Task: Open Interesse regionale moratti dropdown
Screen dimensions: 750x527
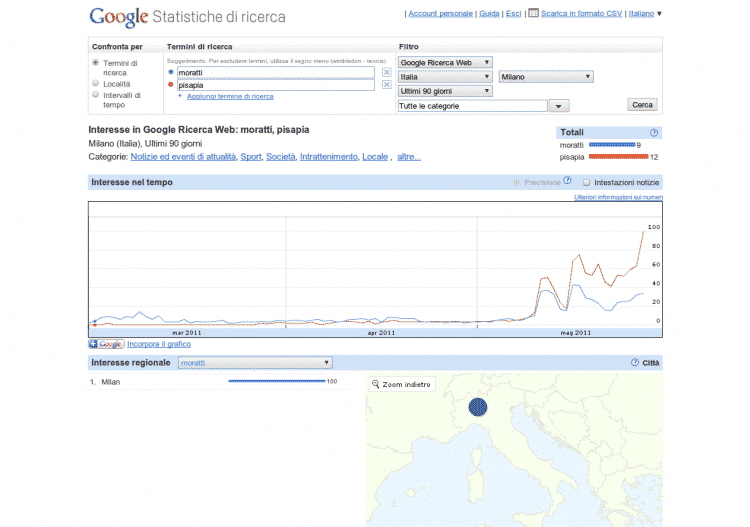Action: (x=255, y=363)
